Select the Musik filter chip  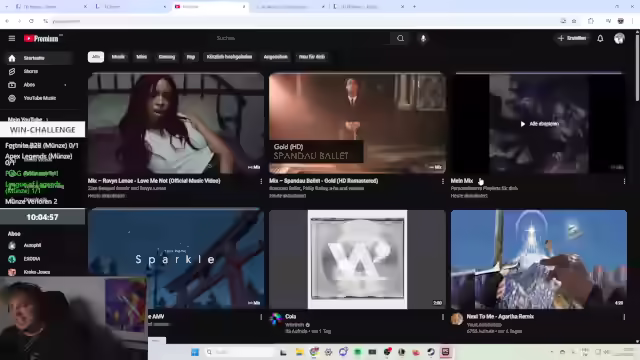click(x=118, y=57)
